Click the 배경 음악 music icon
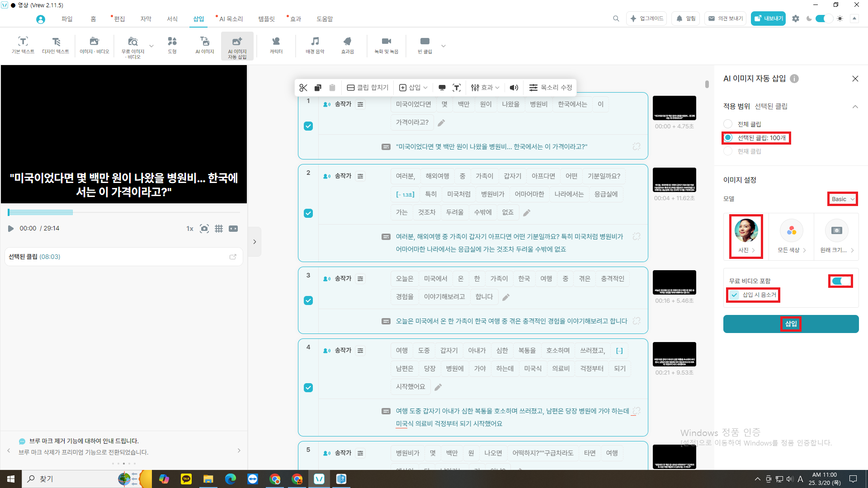The height and width of the screenshot is (488, 868). (x=315, y=45)
